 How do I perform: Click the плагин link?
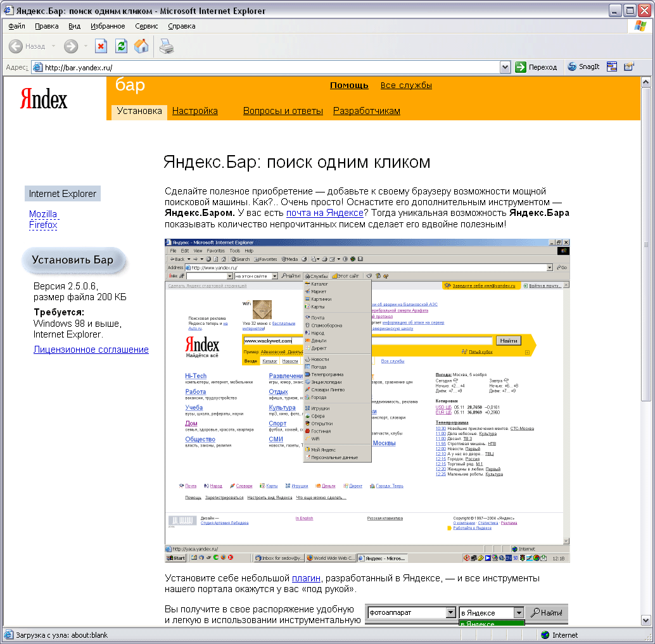306,578
